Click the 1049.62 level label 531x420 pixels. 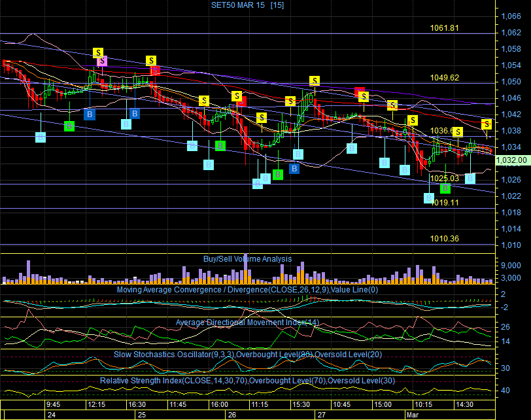pos(444,78)
